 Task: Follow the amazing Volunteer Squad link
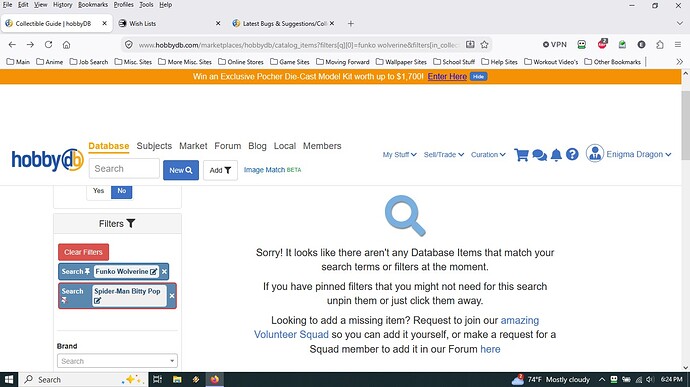pyautogui.click(x=396, y=327)
